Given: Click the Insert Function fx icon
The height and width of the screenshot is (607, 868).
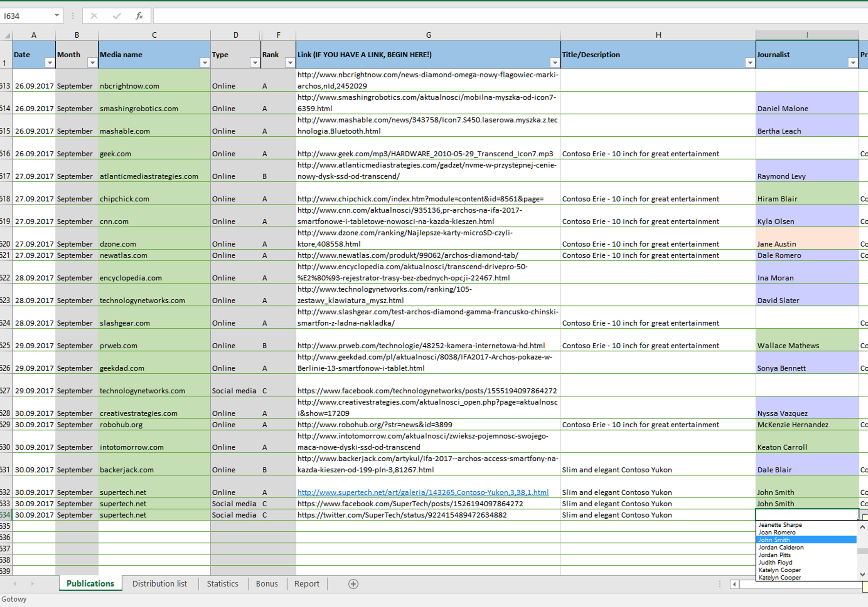Looking at the screenshot, I should (139, 16).
